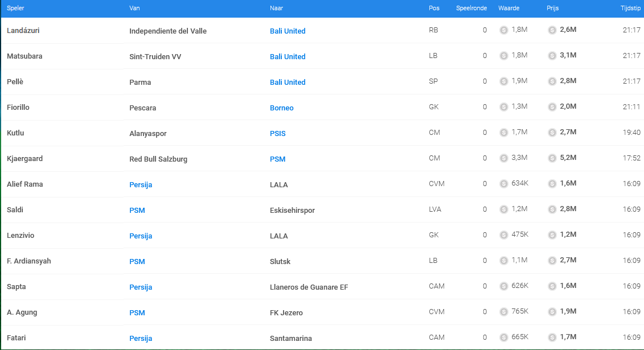Click the coin icon beside Lenzivio's 1,2M price
Image resolution: width=644 pixels, height=350 pixels.
[552, 235]
